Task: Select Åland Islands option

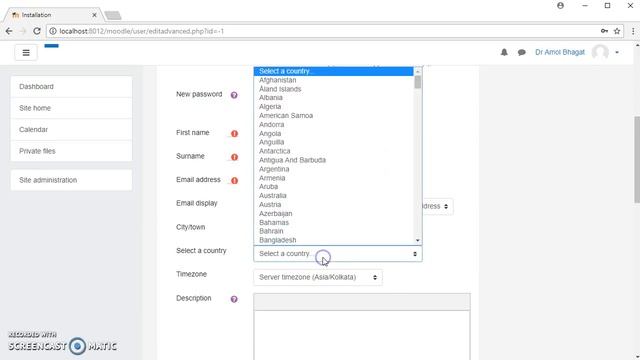Action: tap(333, 89)
